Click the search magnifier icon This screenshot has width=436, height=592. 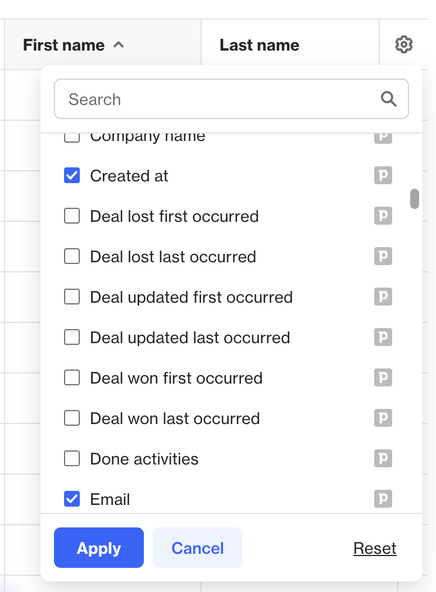(388, 99)
